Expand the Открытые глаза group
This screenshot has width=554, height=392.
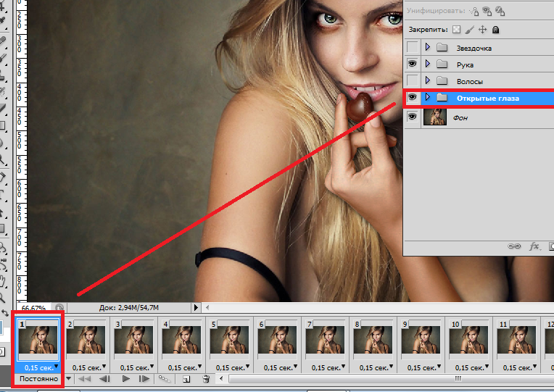coord(428,98)
